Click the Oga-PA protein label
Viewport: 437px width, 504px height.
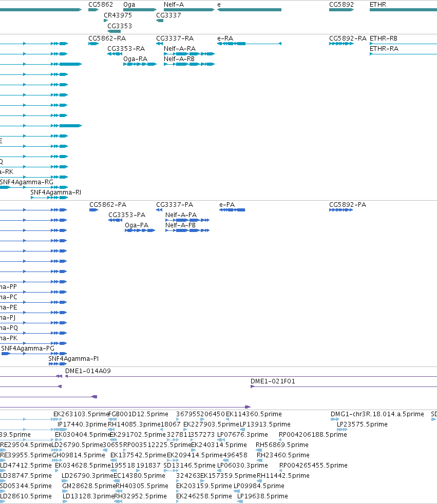(x=137, y=225)
